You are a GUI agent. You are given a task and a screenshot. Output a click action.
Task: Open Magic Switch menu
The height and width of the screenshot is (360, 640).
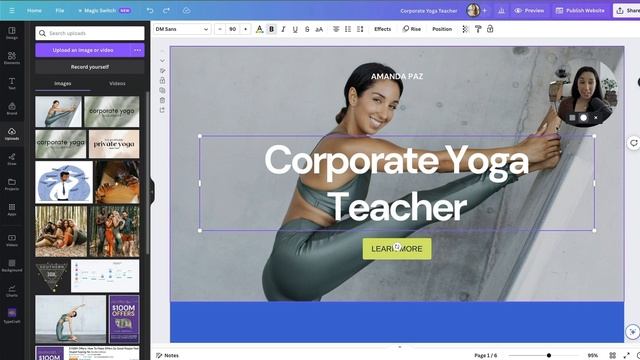104,11
